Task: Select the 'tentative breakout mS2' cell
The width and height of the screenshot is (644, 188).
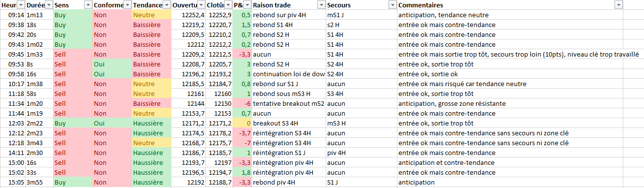Action: [x=289, y=104]
